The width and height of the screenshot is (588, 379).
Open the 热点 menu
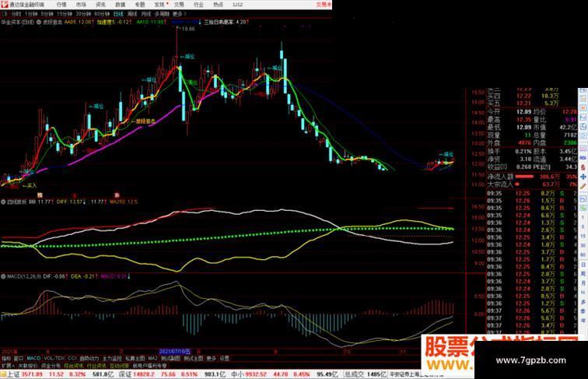218,5
